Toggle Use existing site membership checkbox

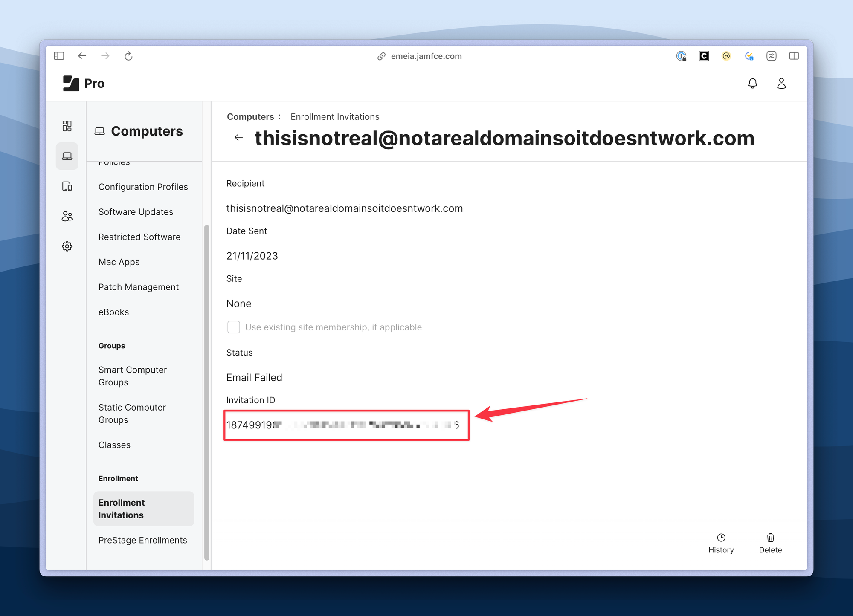pyautogui.click(x=234, y=327)
